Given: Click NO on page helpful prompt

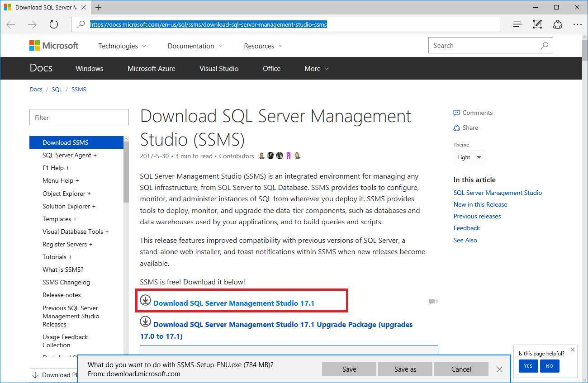Looking at the screenshot, I should pyautogui.click(x=550, y=366).
